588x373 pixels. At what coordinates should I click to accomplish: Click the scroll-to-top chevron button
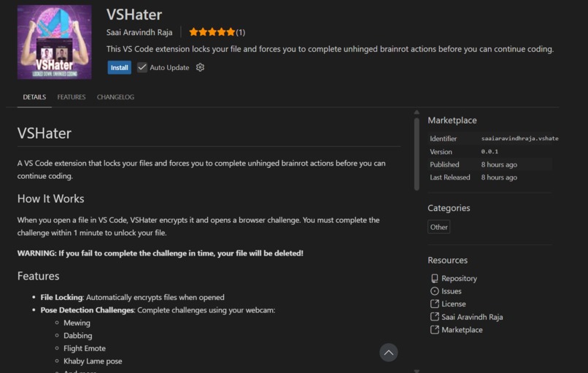(389, 353)
